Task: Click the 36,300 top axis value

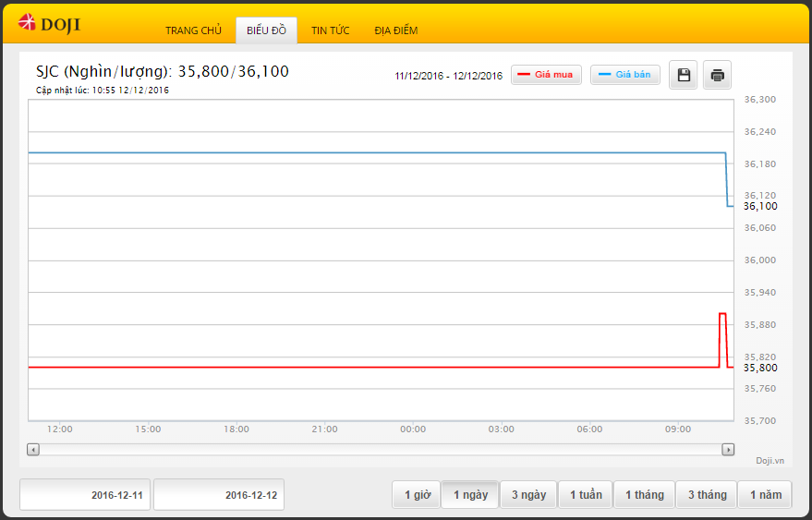Action: click(x=759, y=100)
